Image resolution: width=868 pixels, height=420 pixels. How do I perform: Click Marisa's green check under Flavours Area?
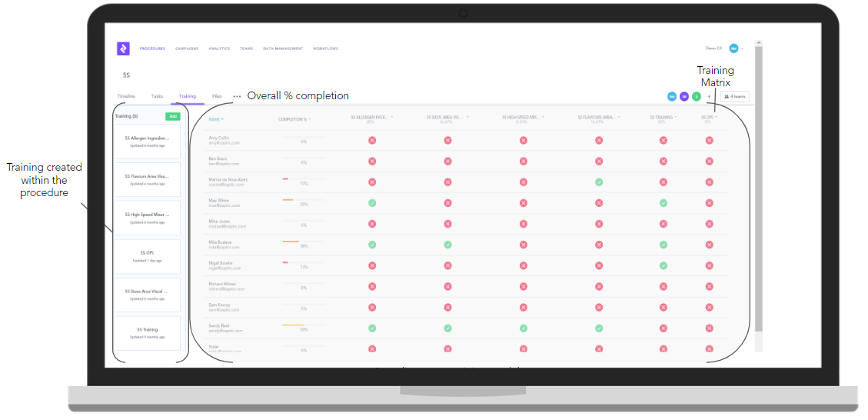tap(599, 182)
